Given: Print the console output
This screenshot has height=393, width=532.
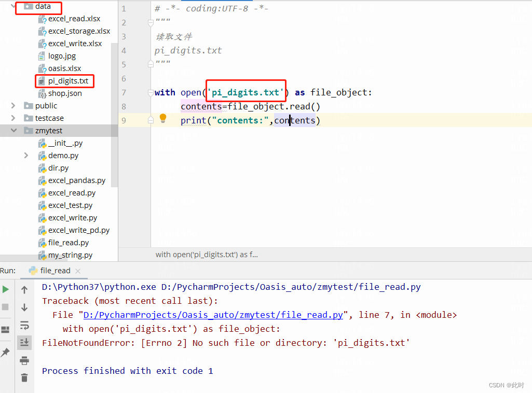Looking at the screenshot, I should (x=24, y=360).
